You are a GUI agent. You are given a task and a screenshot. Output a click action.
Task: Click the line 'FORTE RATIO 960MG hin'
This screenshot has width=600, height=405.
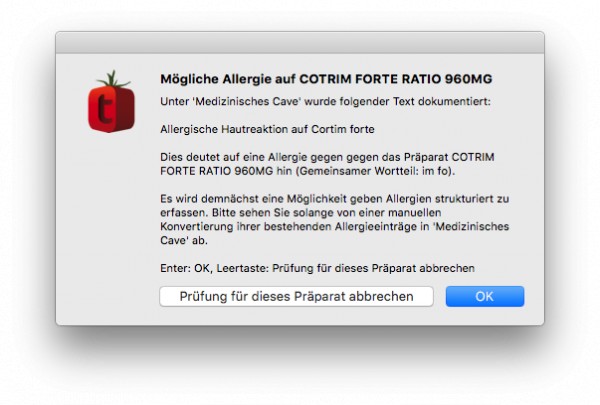226,171
